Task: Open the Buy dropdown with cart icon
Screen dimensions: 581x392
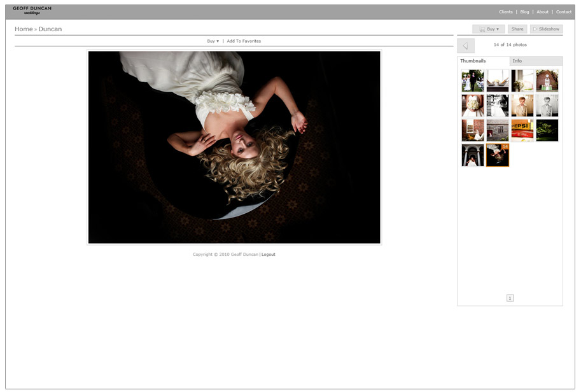Action: click(x=488, y=29)
